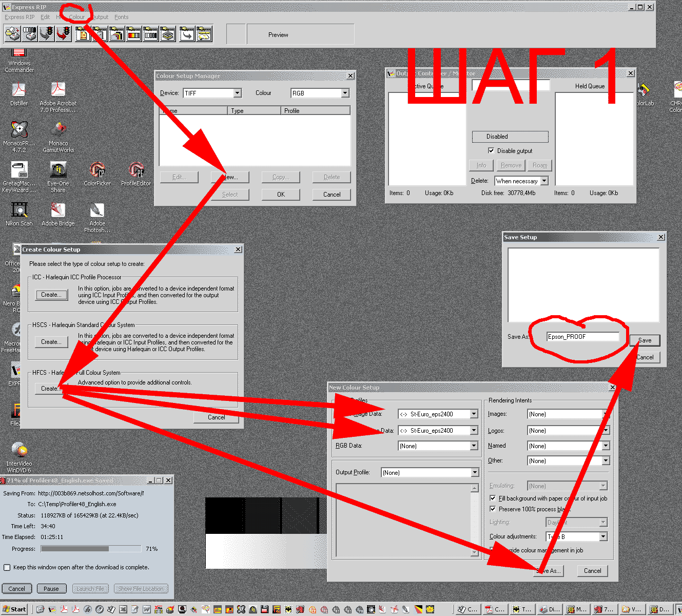
Task: Open the Device dropdown showing TIFF
Action: pyautogui.click(x=238, y=93)
